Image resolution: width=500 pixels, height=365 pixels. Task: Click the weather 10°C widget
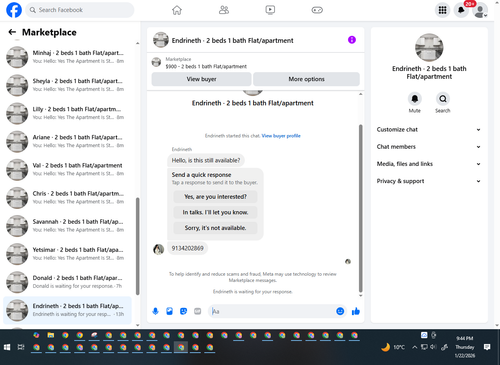[x=393, y=347]
